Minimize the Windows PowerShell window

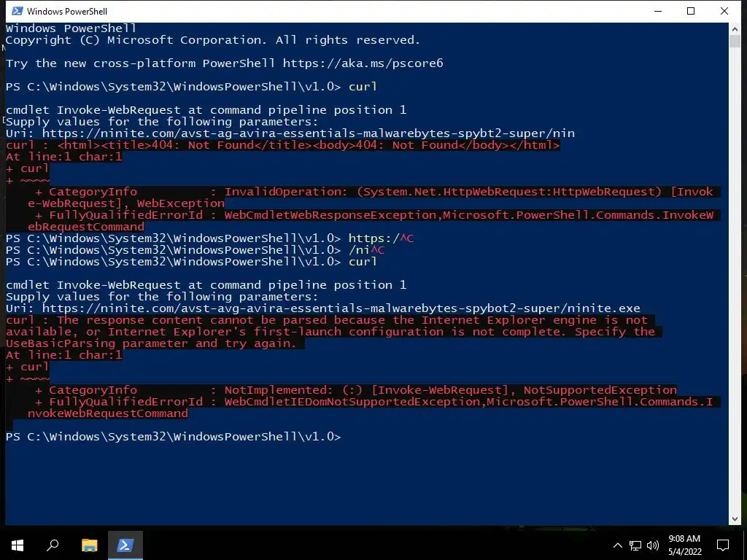659,11
